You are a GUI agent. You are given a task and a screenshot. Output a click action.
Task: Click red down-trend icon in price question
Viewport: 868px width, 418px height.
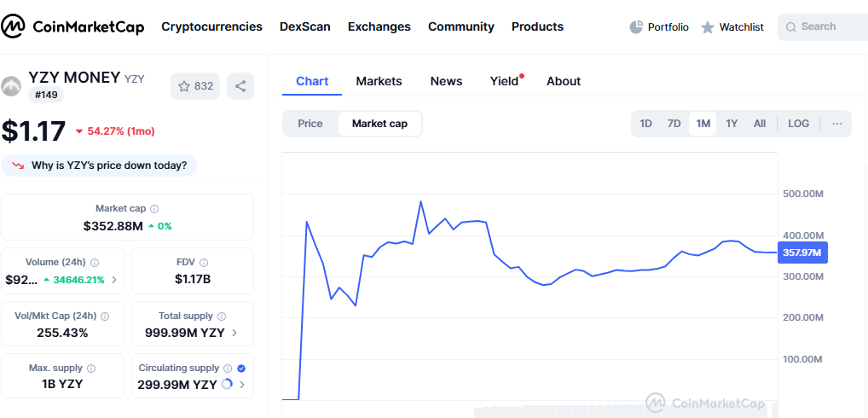click(18, 165)
